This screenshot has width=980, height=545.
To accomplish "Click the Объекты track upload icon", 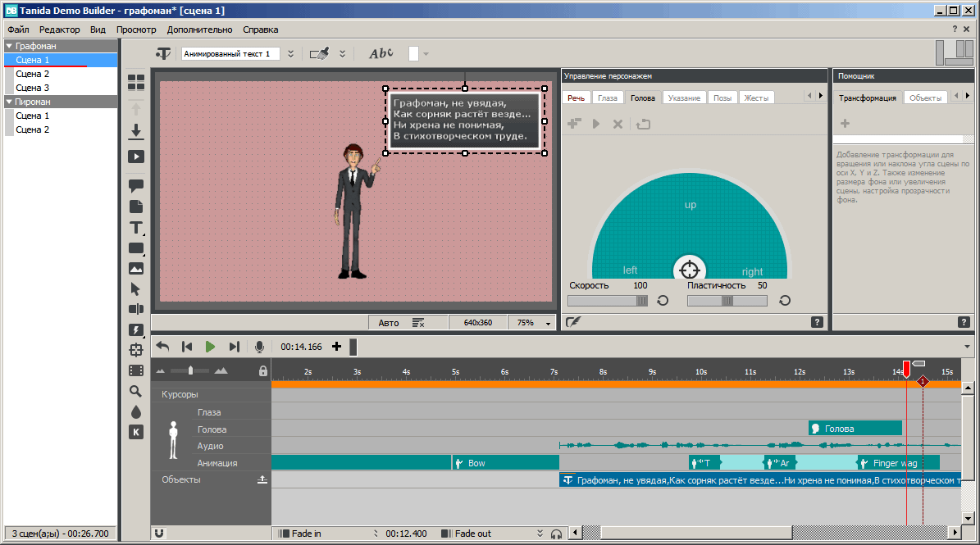I will point(262,479).
